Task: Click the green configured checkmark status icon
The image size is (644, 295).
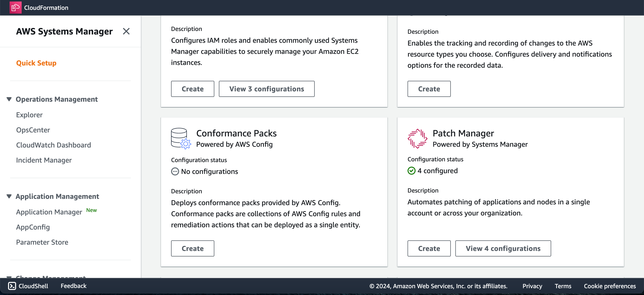Action: (x=412, y=171)
